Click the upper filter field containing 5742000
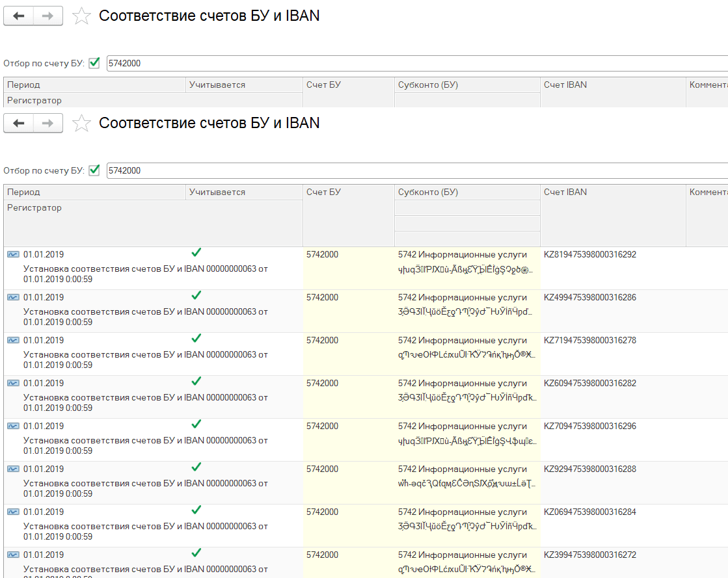The height and width of the screenshot is (578, 728). pyautogui.click(x=416, y=63)
